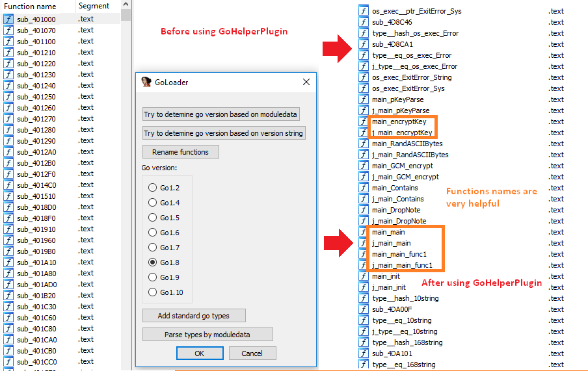
Task: Click Add standard go types button
Action: click(194, 316)
